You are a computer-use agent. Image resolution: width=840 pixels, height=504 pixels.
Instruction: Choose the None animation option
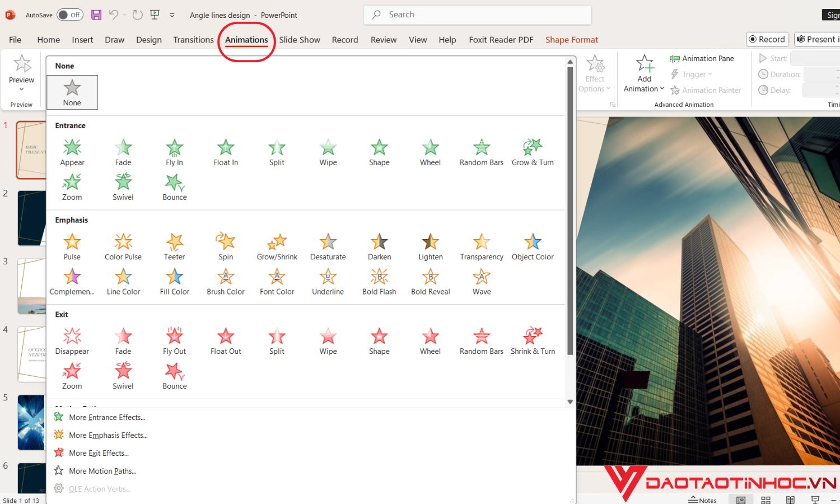click(72, 92)
